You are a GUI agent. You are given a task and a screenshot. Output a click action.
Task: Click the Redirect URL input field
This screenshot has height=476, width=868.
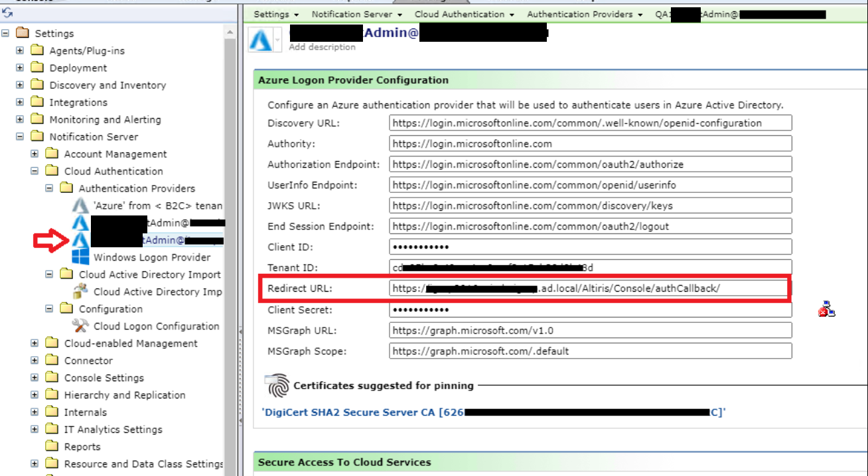(591, 288)
